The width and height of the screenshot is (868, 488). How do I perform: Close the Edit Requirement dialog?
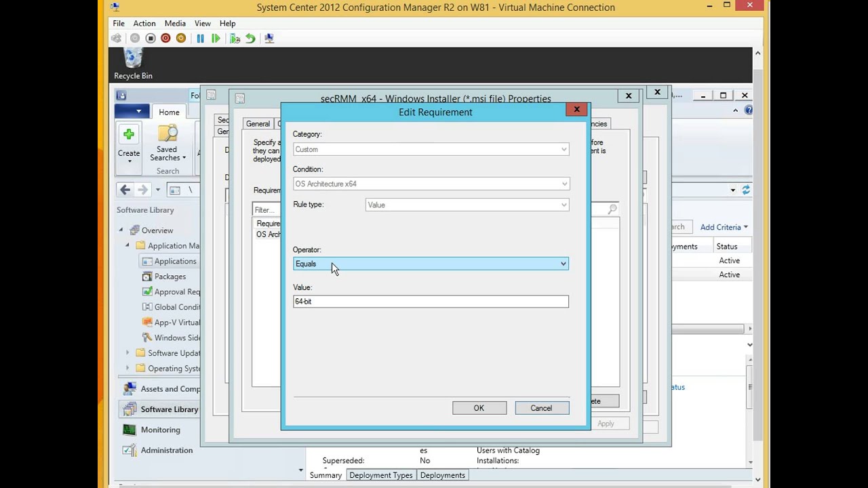tap(576, 109)
